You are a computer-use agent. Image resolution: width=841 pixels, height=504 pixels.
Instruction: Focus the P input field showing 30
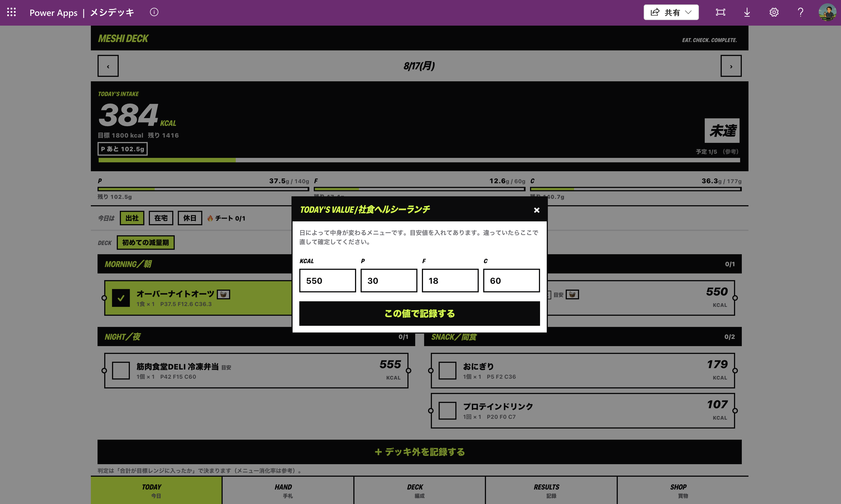coord(389,280)
